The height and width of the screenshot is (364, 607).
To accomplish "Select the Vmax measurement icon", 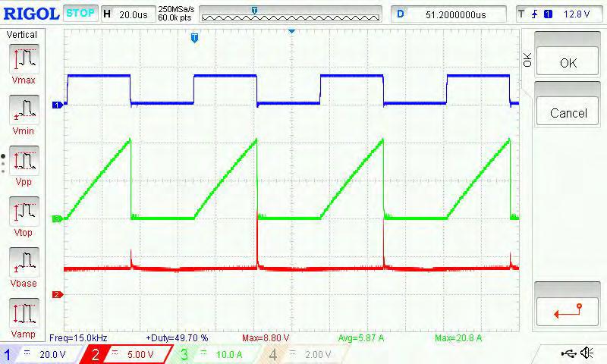I will (x=24, y=59).
